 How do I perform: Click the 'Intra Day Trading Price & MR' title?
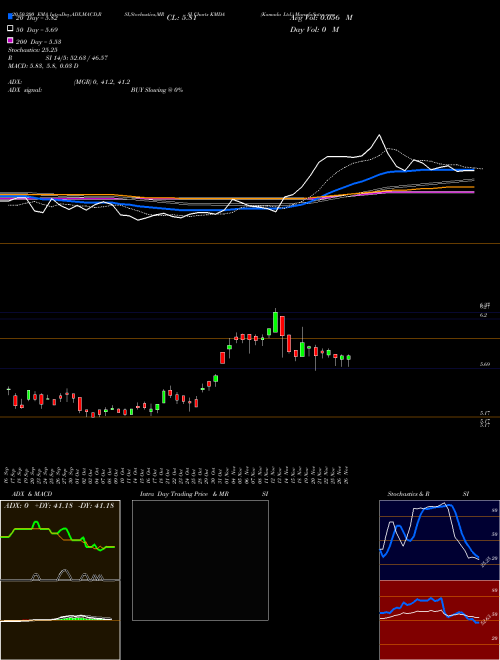184,494
